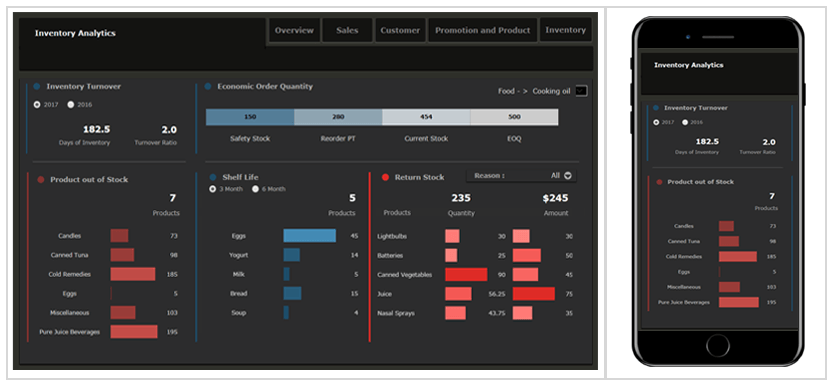This screenshot has height=385, width=833.
Task: Expand the Reason All dropdown
Action: point(568,176)
